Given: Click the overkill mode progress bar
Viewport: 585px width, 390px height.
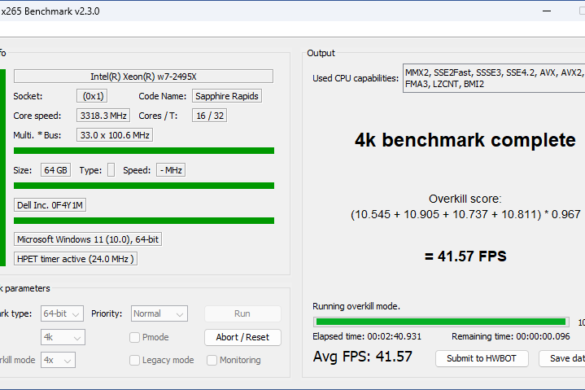Looking at the screenshot, I should pos(441,322).
